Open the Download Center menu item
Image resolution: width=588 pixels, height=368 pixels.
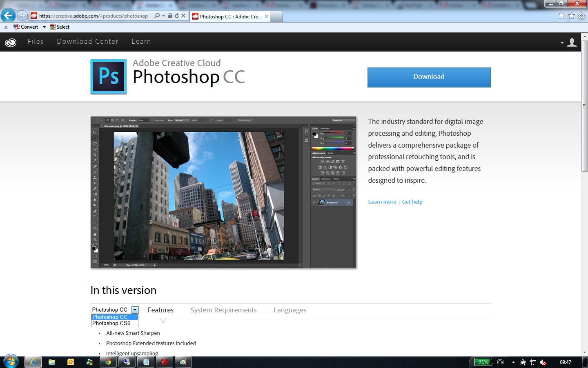click(87, 41)
